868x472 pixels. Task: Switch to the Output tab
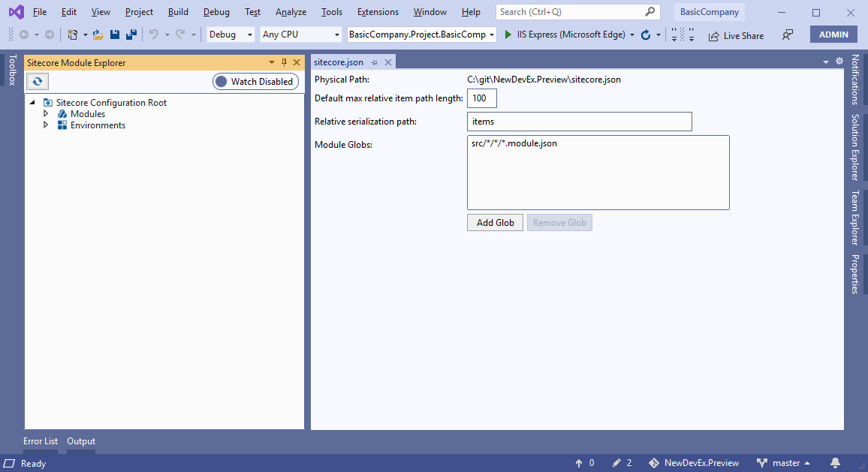click(x=81, y=441)
